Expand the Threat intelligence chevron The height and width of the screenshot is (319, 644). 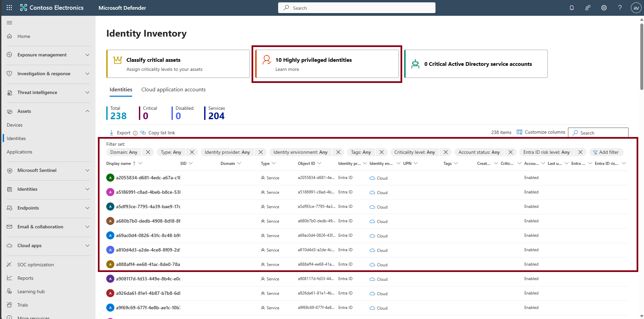pyautogui.click(x=87, y=92)
